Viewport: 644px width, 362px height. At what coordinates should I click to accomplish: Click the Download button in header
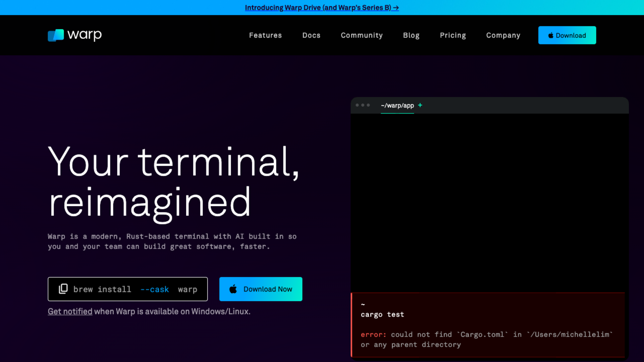(x=567, y=35)
